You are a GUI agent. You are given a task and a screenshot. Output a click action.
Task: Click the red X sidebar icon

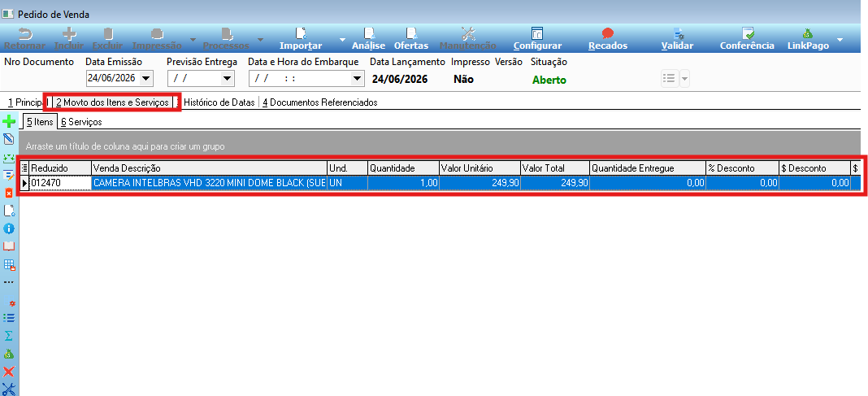click(9, 371)
